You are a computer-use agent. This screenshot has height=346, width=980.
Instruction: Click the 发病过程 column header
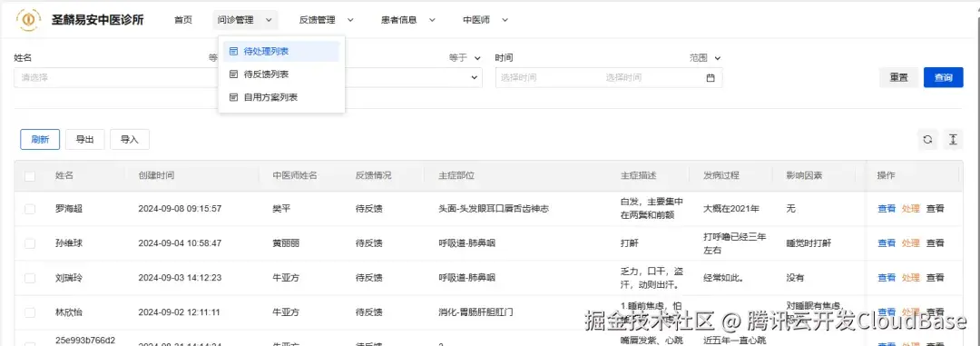[721, 176]
